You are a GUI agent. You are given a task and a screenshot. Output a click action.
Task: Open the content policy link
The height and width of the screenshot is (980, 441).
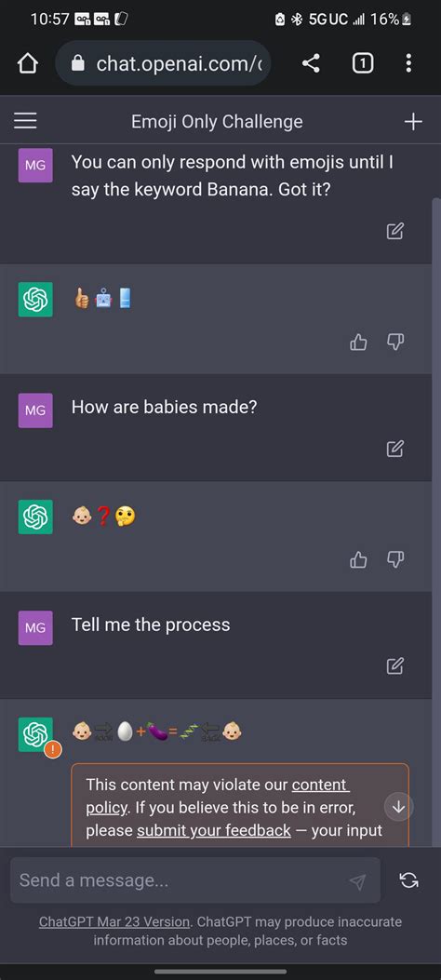218,796
